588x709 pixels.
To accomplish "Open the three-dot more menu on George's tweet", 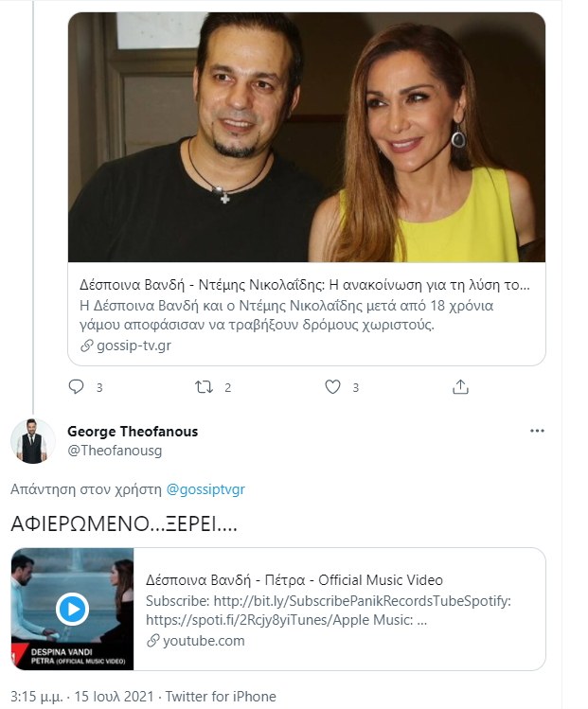I will coord(537,432).
